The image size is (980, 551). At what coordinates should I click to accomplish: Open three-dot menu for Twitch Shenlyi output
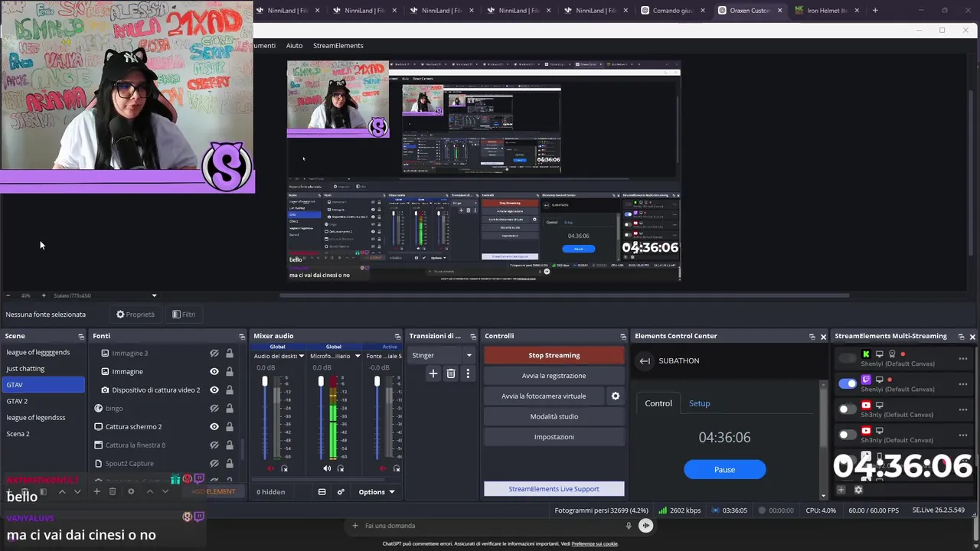[963, 383]
